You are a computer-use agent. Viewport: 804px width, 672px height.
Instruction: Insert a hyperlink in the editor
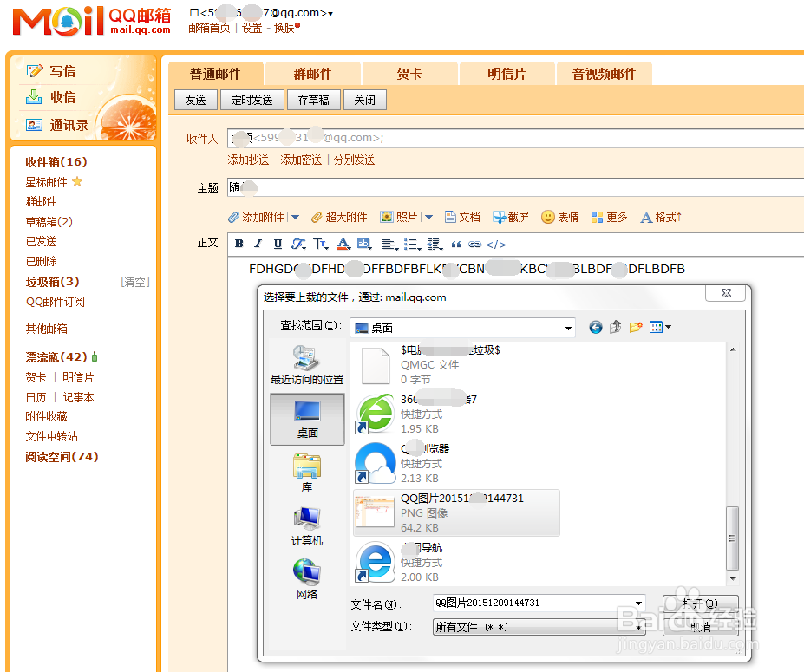click(x=475, y=244)
